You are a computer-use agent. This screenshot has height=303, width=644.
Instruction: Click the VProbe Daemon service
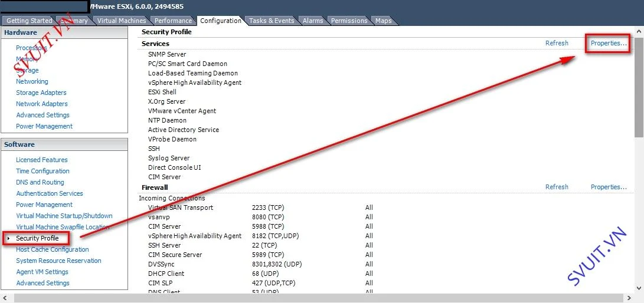pyautogui.click(x=172, y=139)
